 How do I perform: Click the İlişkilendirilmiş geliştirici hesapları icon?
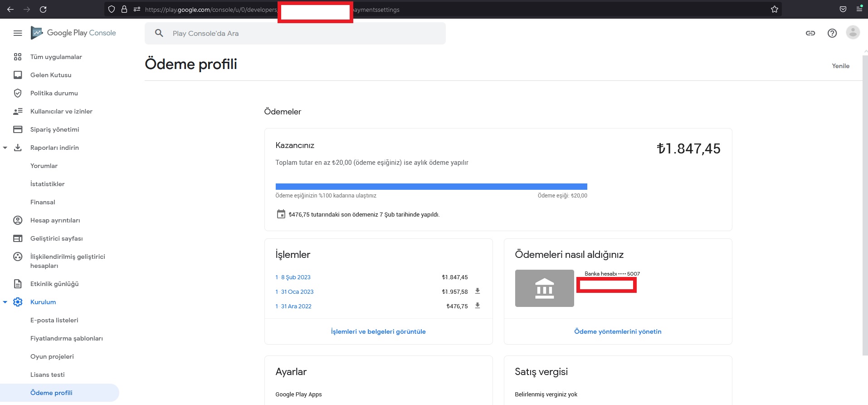click(x=18, y=257)
